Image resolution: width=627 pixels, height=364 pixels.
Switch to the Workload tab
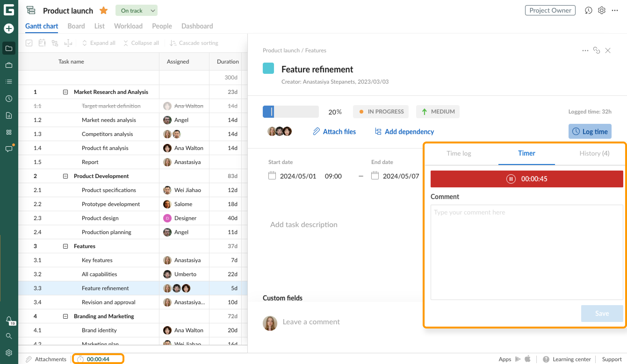pos(128,26)
